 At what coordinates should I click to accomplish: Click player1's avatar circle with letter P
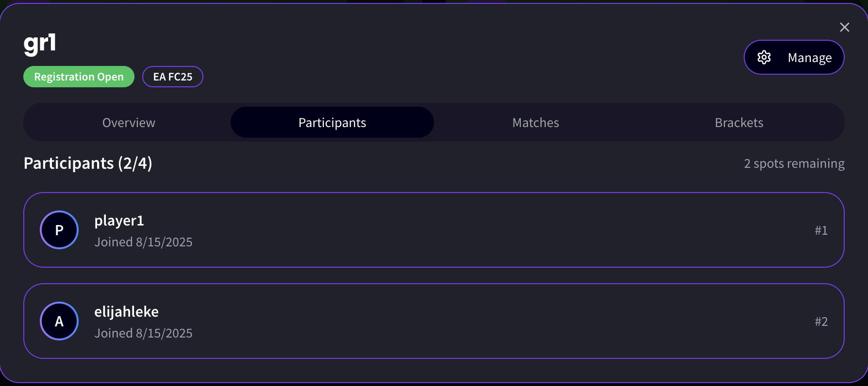[59, 230]
